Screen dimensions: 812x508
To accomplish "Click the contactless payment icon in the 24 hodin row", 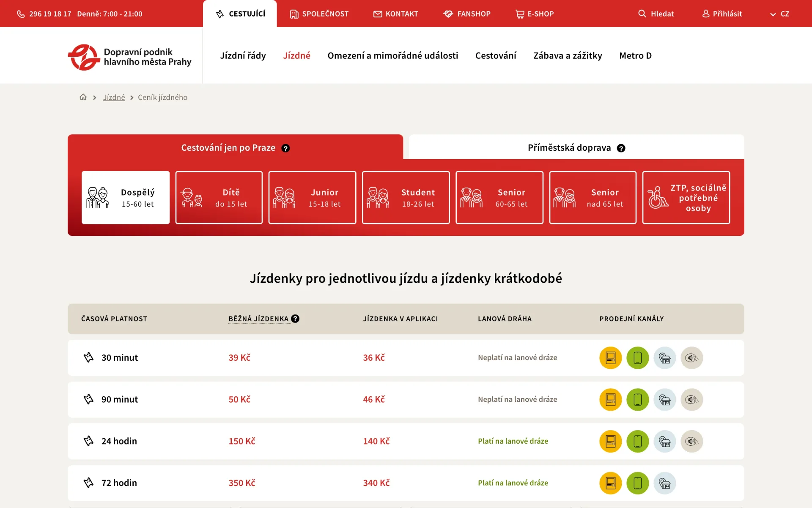I will (x=691, y=442).
